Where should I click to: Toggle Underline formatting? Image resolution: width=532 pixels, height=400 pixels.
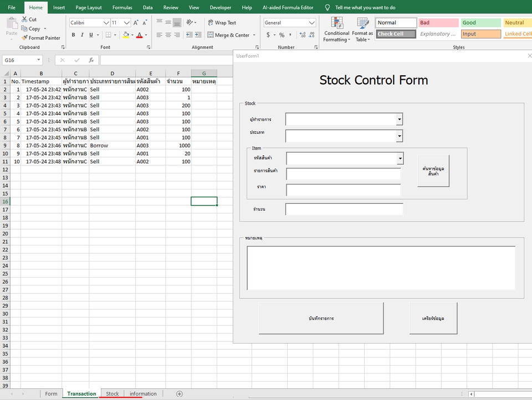coord(91,34)
